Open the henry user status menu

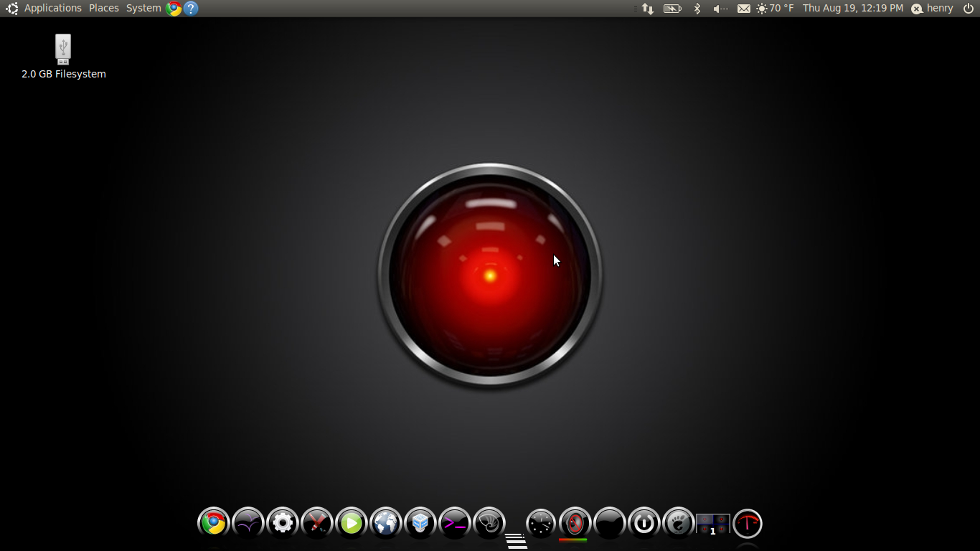(x=932, y=9)
